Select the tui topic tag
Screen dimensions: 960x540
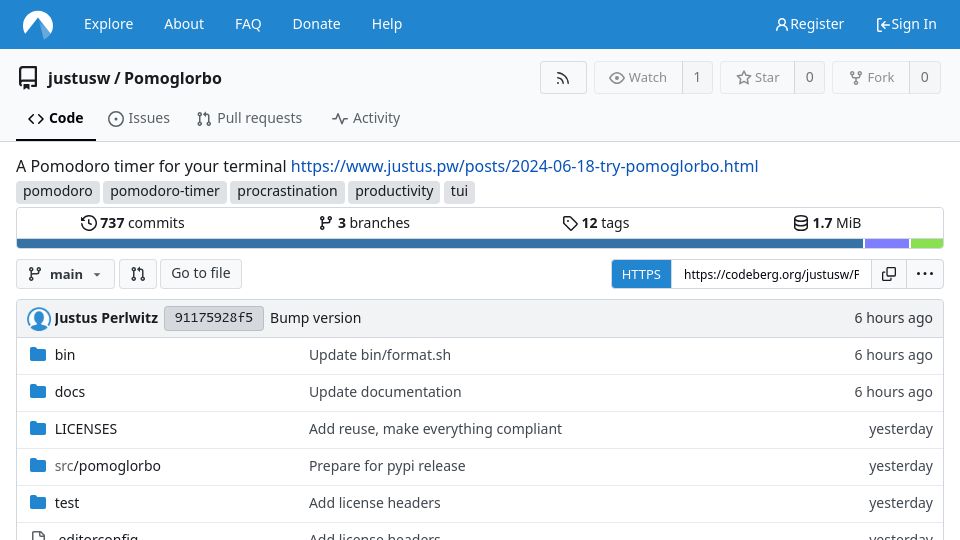tap(459, 192)
